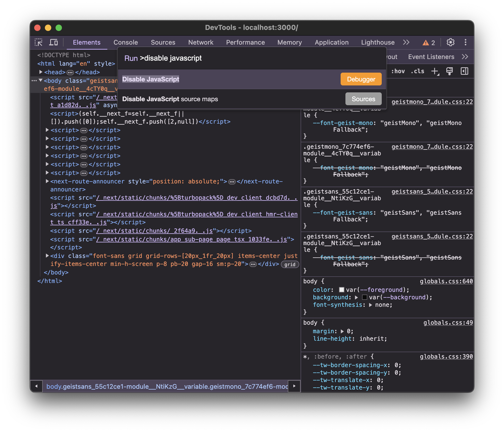Click the foreground color swatch
This screenshot has width=504, height=432.
pyautogui.click(x=341, y=290)
